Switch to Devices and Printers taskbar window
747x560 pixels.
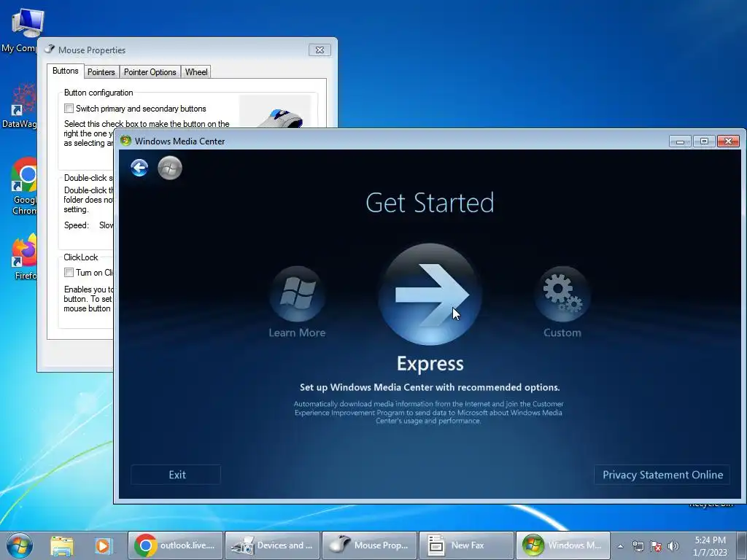[x=272, y=545]
